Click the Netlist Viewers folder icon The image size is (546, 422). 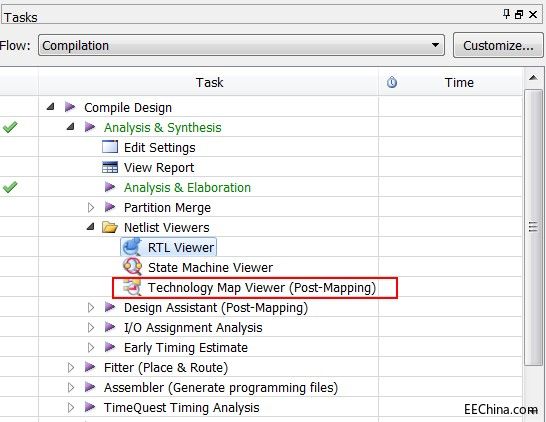110,227
